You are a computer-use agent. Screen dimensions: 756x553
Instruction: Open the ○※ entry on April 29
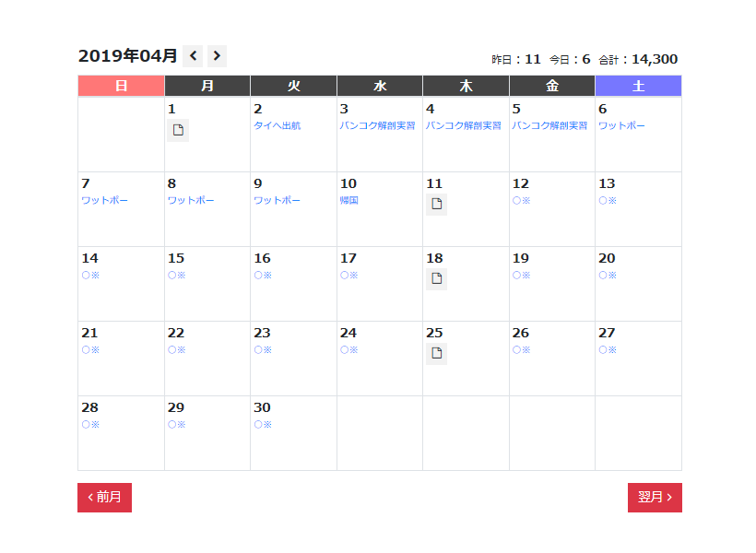[x=176, y=425]
